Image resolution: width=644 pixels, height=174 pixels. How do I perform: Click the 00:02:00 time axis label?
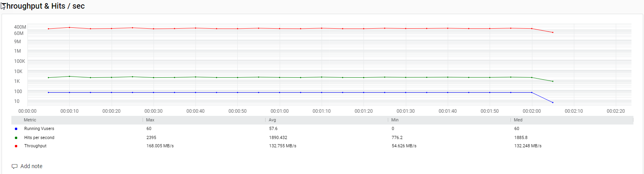pyautogui.click(x=532, y=111)
